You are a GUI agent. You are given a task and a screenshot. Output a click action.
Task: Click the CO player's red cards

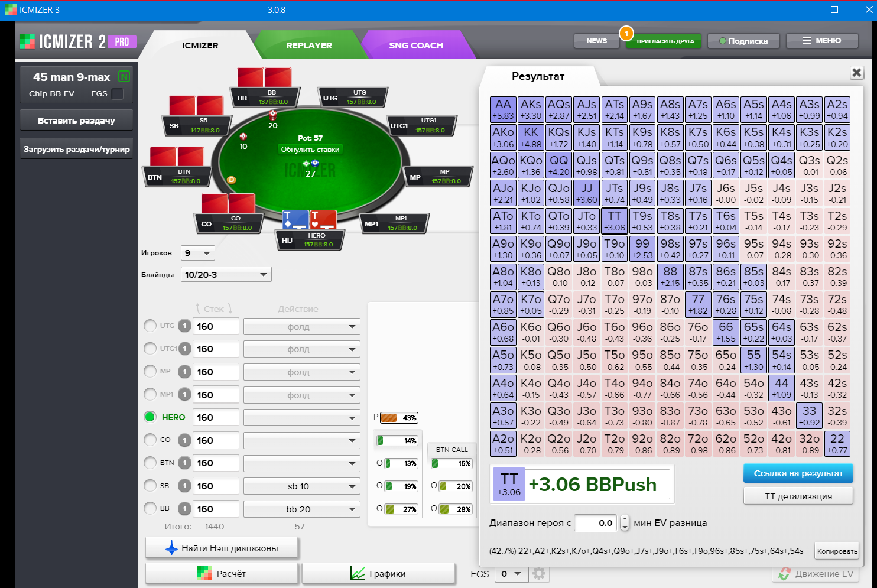click(228, 203)
